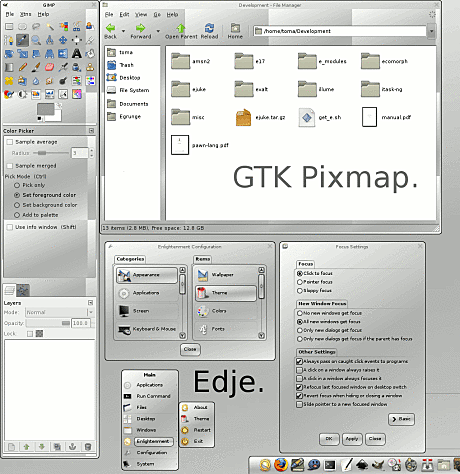Toggle Refocus last focused window checkbox
Viewport: 460px width, 474px height.
[x=299, y=387]
